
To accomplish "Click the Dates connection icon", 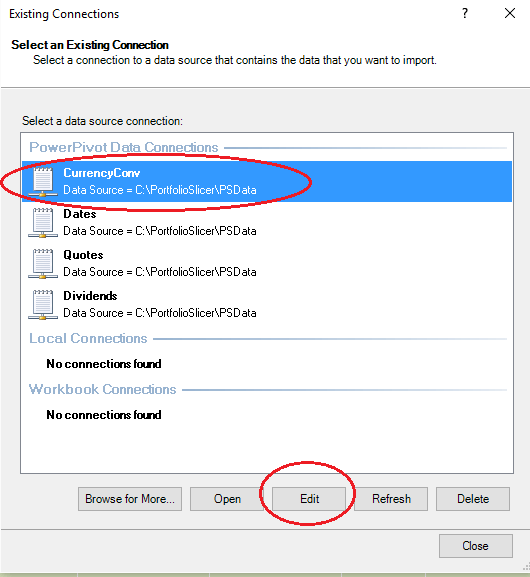I will click(43, 222).
